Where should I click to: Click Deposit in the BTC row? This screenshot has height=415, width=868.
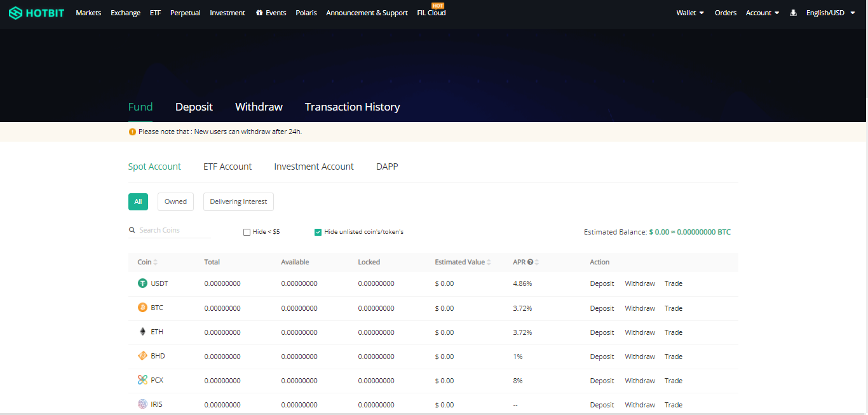tap(602, 308)
